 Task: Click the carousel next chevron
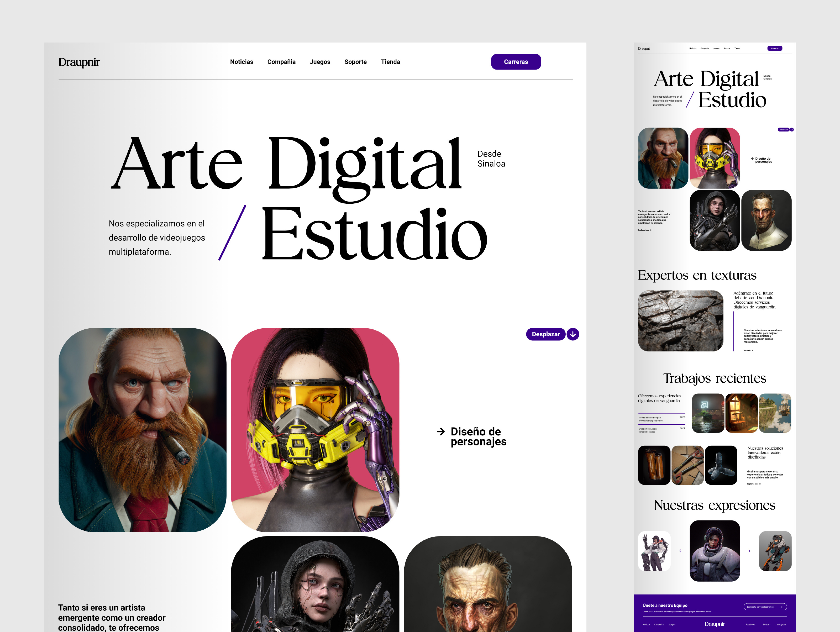coord(749,551)
